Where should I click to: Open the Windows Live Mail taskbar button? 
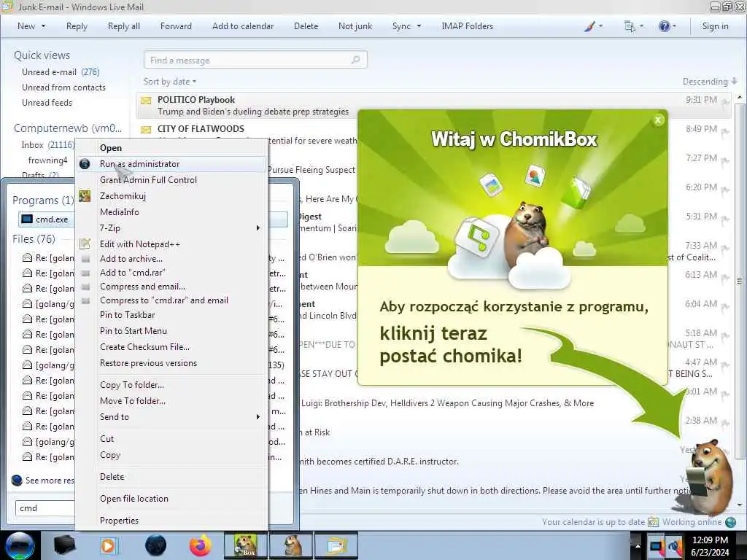click(x=337, y=545)
